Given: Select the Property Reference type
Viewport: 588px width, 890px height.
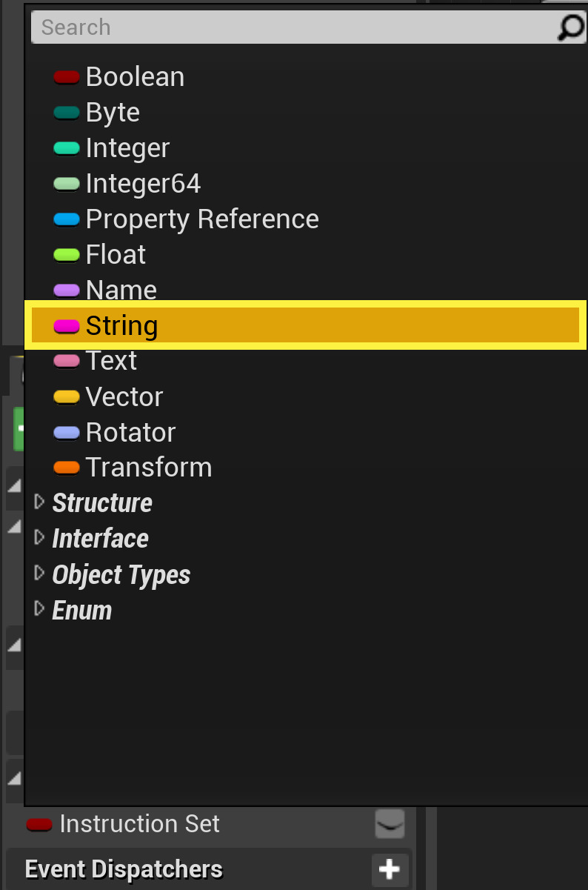Looking at the screenshot, I should (x=202, y=219).
